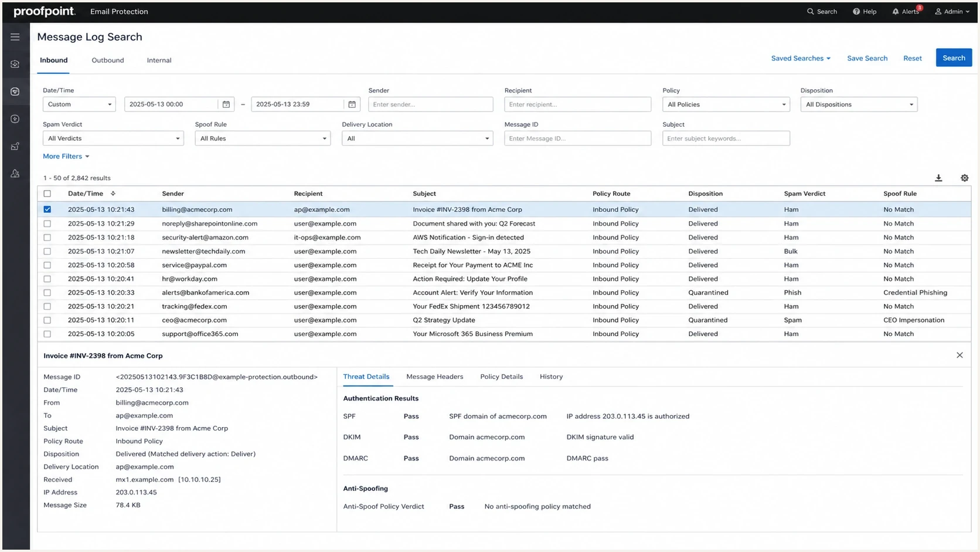
Task: Open calendar picker for start date
Action: 226,104
